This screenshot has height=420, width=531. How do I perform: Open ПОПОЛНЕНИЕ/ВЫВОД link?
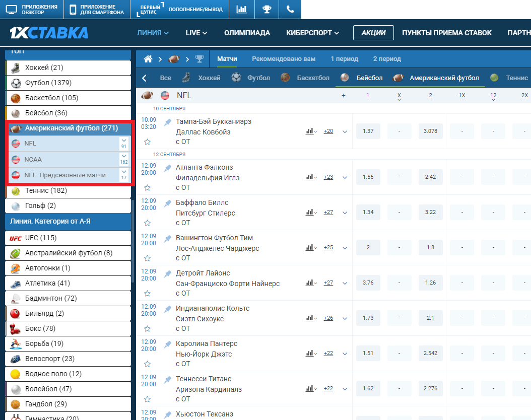point(195,10)
